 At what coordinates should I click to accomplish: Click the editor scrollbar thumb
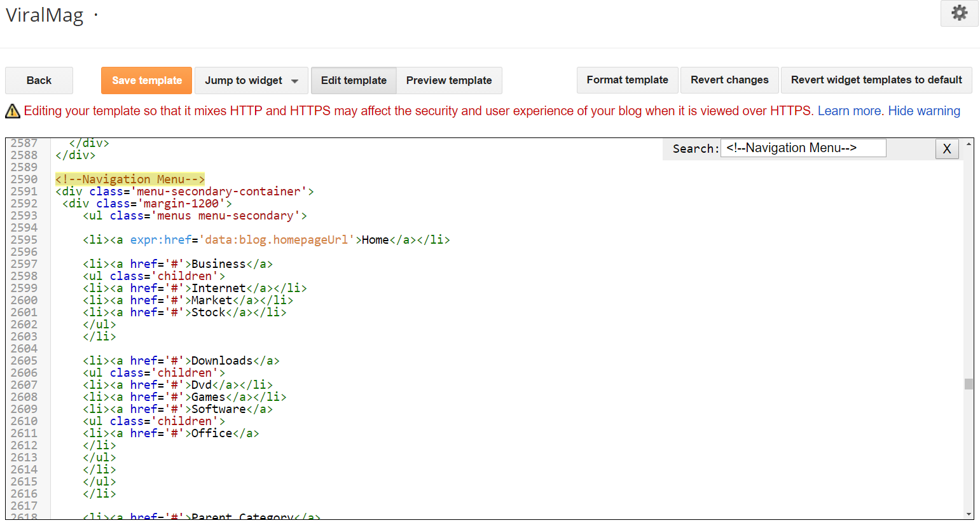tap(969, 384)
